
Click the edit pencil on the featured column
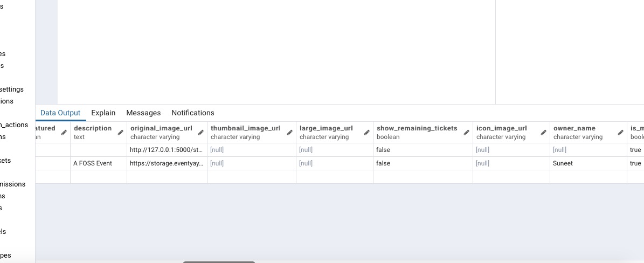pos(64,133)
